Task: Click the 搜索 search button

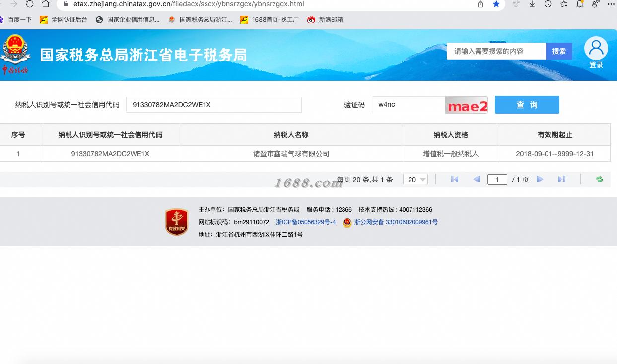Action: click(x=559, y=51)
